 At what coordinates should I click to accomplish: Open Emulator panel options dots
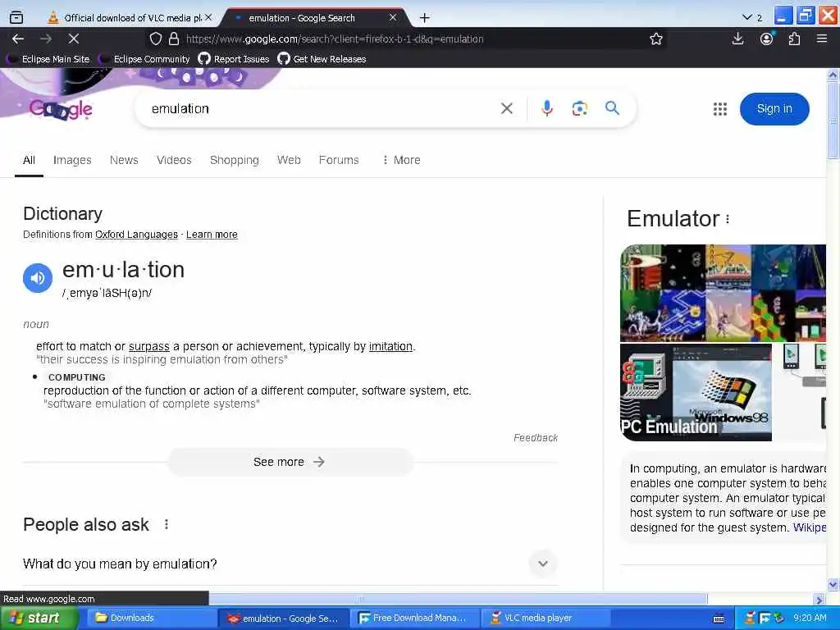tap(728, 219)
